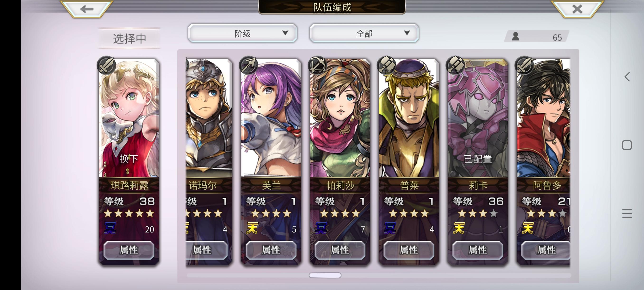Click sword class icon on 阿鲁多 card
644x290 pixels.
tap(525, 65)
